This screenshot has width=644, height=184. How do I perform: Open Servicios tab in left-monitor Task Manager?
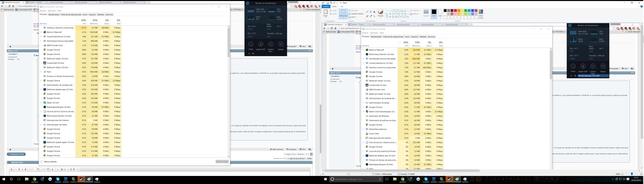[109, 15]
